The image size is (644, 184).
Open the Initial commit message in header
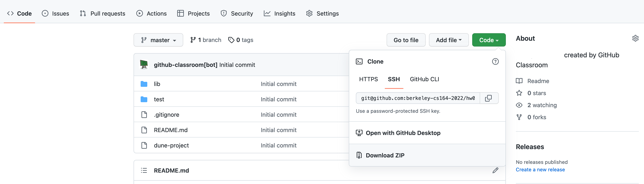[x=237, y=65]
